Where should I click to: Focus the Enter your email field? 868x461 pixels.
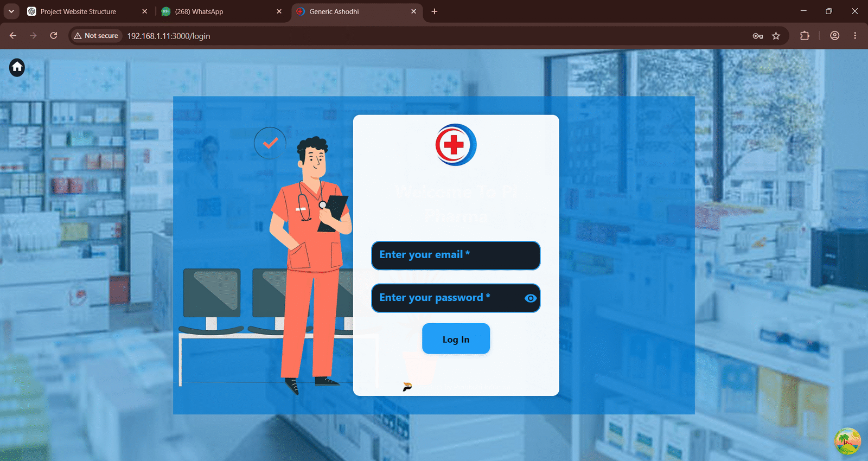(456, 255)
